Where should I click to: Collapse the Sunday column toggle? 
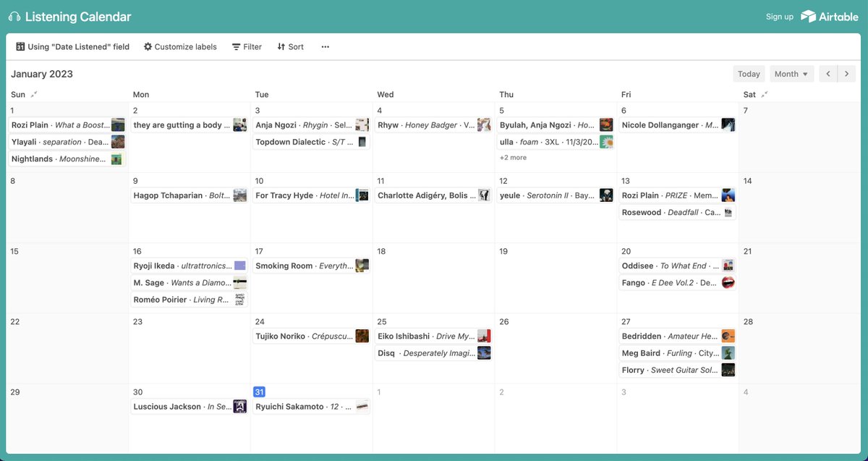point(34,94)
